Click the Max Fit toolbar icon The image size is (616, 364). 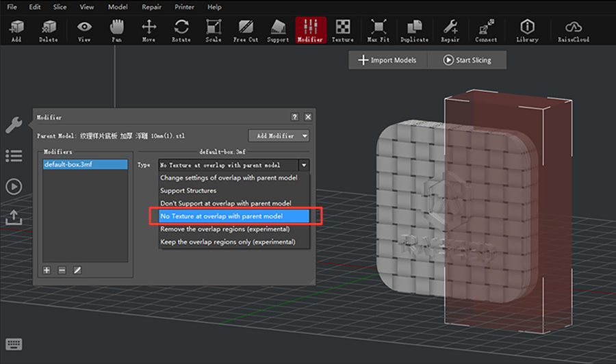click(x=378, y=30)
